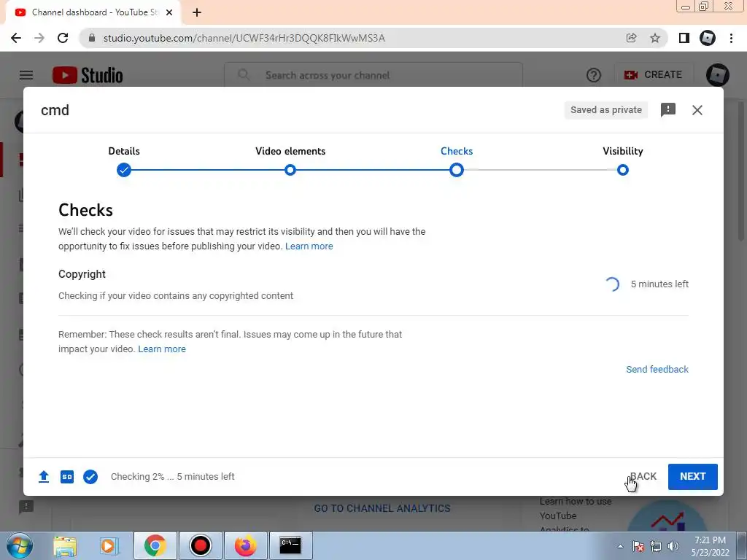The height and width of the screenshot is (560, 747).
Task: Click the upload status arrow icon
Action: tap(44, 477)
